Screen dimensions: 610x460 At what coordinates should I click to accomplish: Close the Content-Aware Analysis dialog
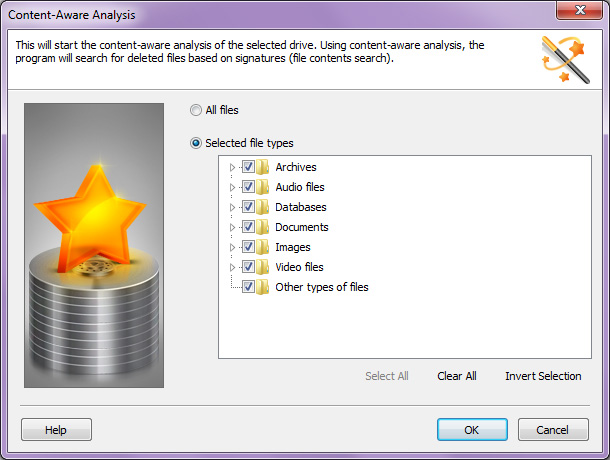(580, 10)
